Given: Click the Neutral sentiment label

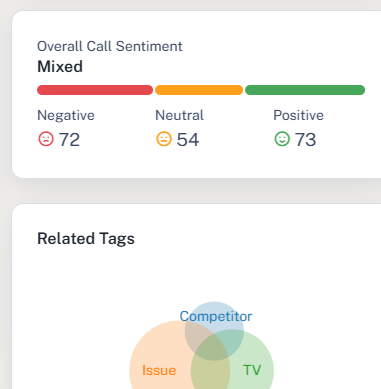Looking at the screenshot, I should coord(179,115).
